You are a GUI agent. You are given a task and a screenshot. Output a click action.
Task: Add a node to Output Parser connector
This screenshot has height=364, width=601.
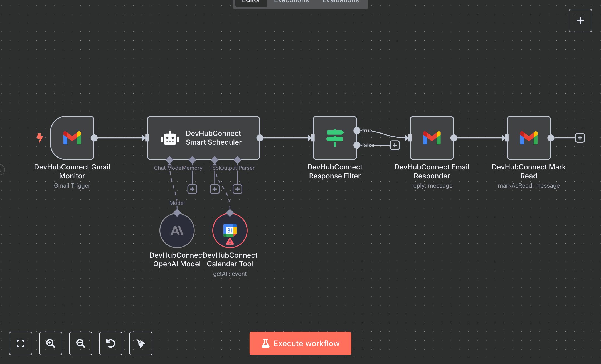(x=237, y=189)
